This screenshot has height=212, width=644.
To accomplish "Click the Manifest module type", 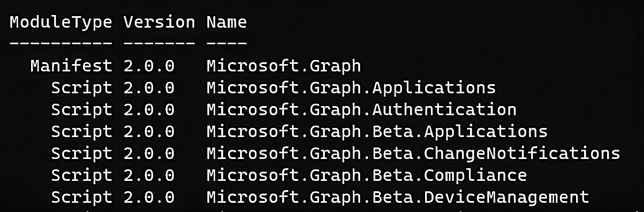I will 71,66.
